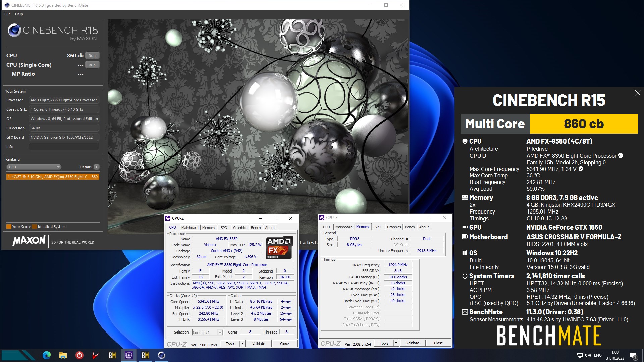Open the CPU ranking dropdown in Cinebench

[x=34, y=167]
